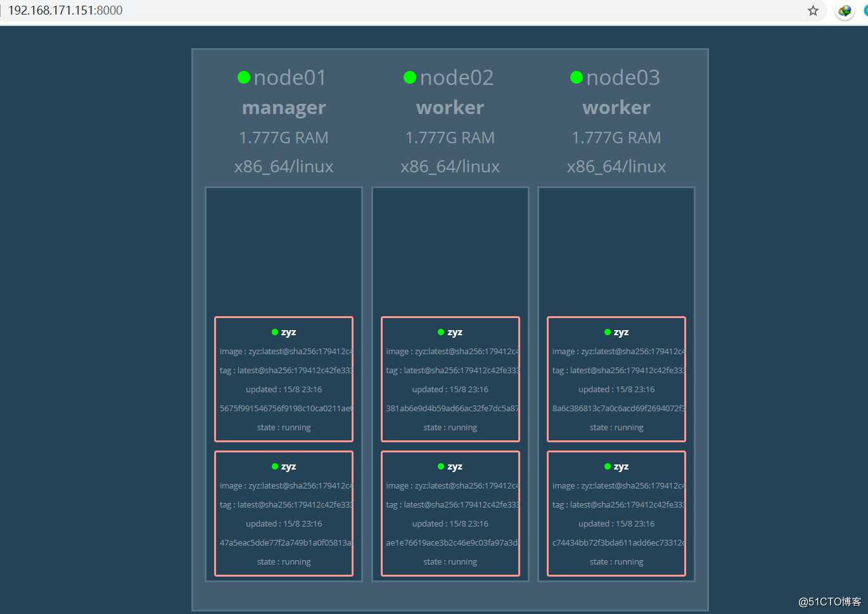
Task: Click image line in container 5675f99 card
Action: (x=286, y=352)
